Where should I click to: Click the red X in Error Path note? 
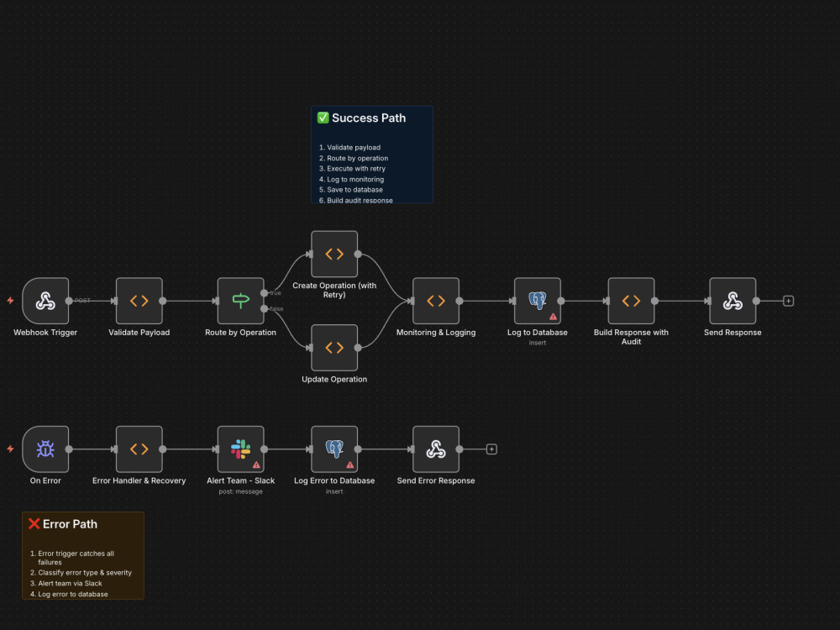click(34, 524)
